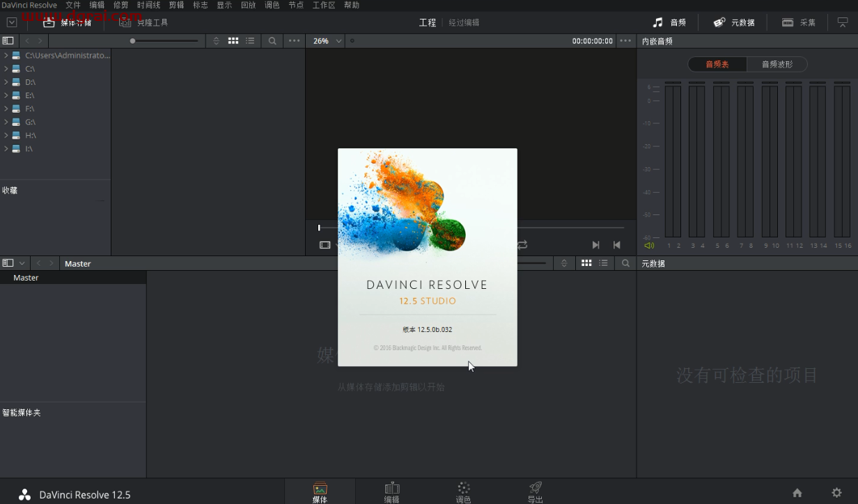Click the 克隆工具 button
Viewport: 858px width, 504px height.
144,22
